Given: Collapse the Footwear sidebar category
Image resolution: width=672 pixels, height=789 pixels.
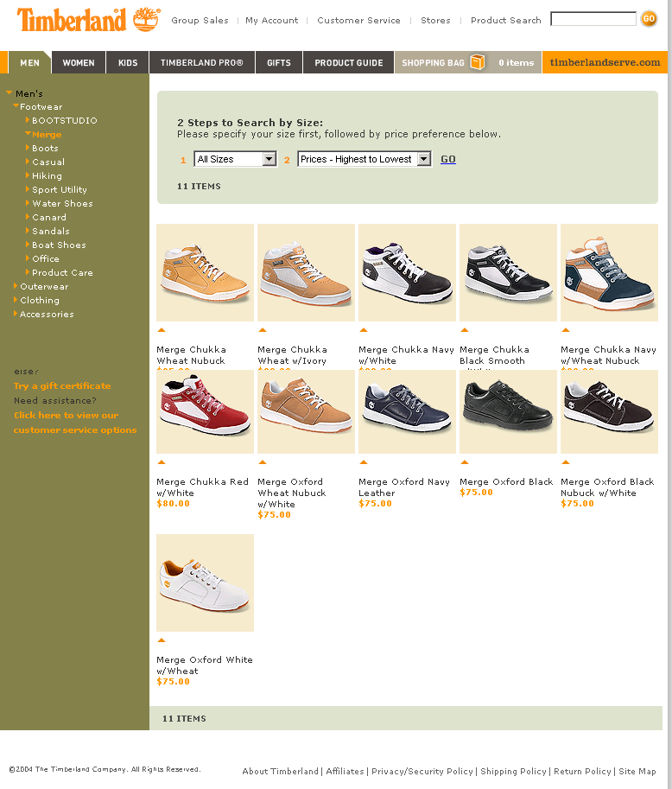Looking at the screenshot, I should pos(16,106).
